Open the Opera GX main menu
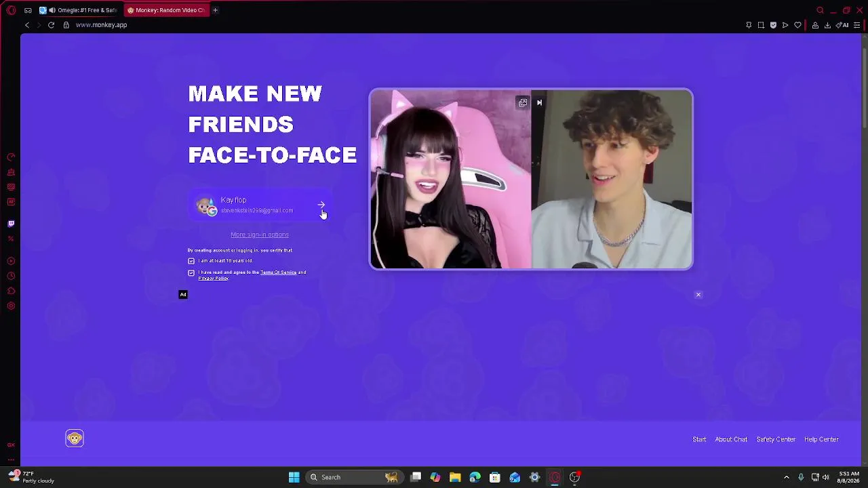The width and height of the screenshot is (868, 488). tap(11, 10)
